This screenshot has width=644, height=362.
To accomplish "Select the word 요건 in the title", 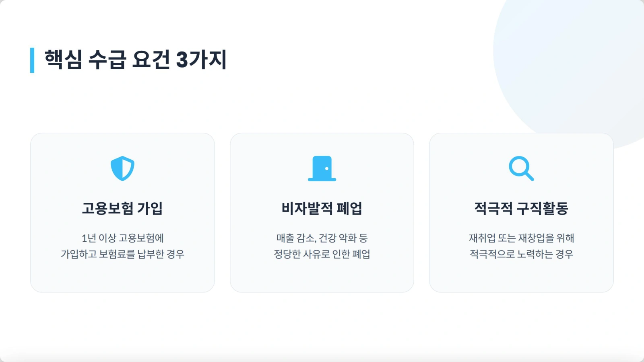I will (x=151, y=60).
